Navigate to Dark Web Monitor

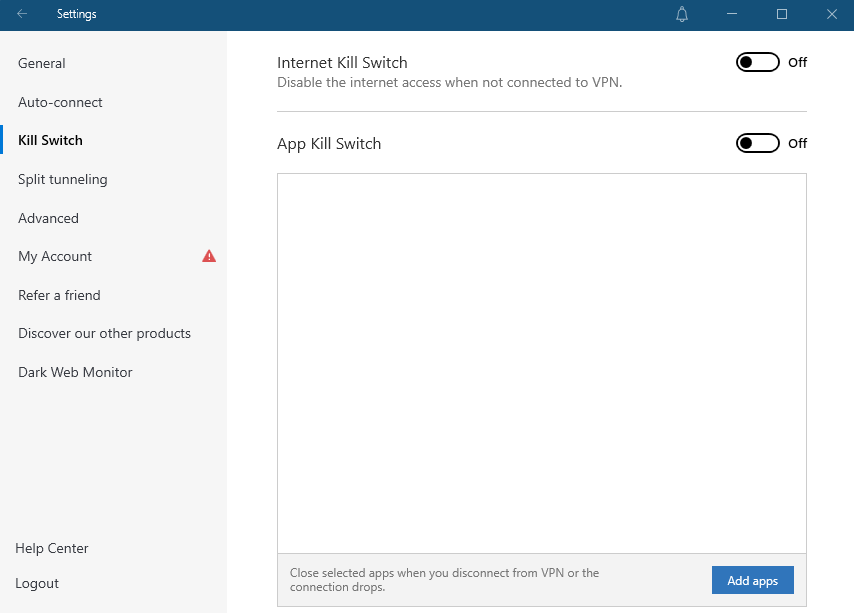coord(75,372)
